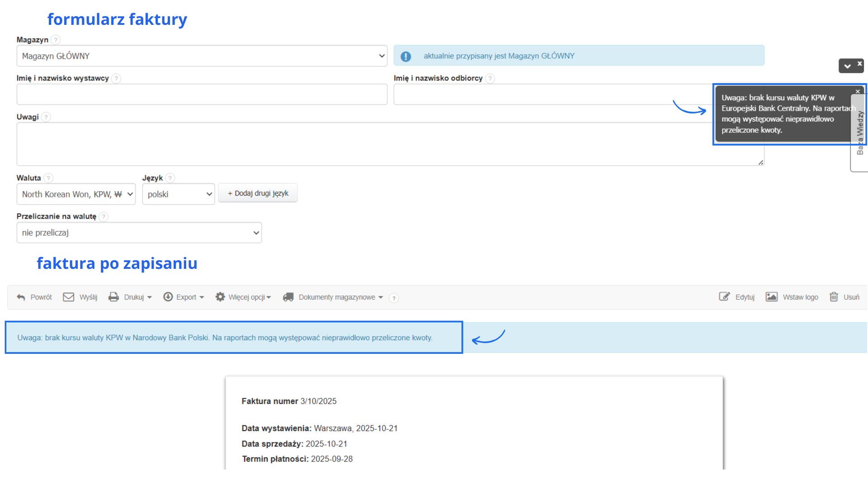868x488 pixels.
Task: Click the Export download icon
Action: (168, 297)
